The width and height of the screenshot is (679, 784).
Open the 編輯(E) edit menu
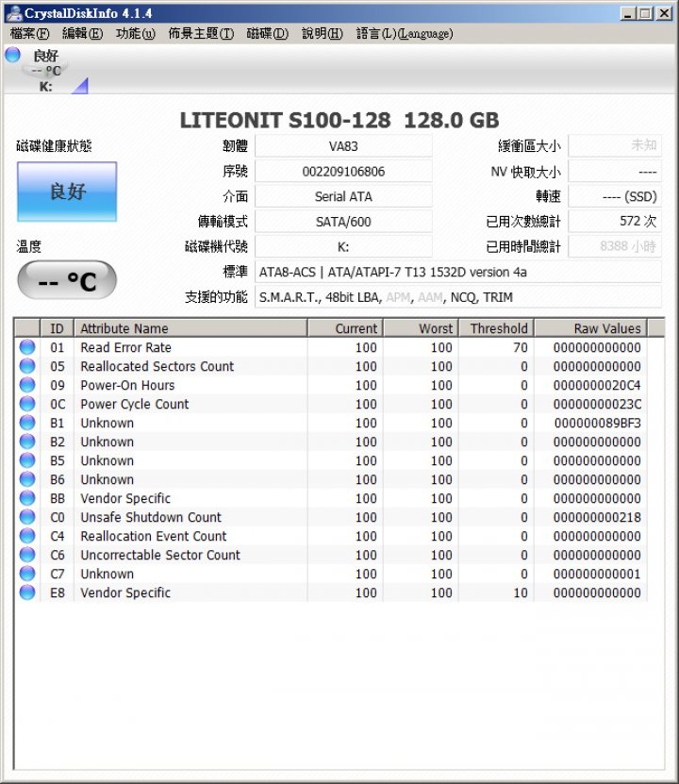(x=82, y=34)
